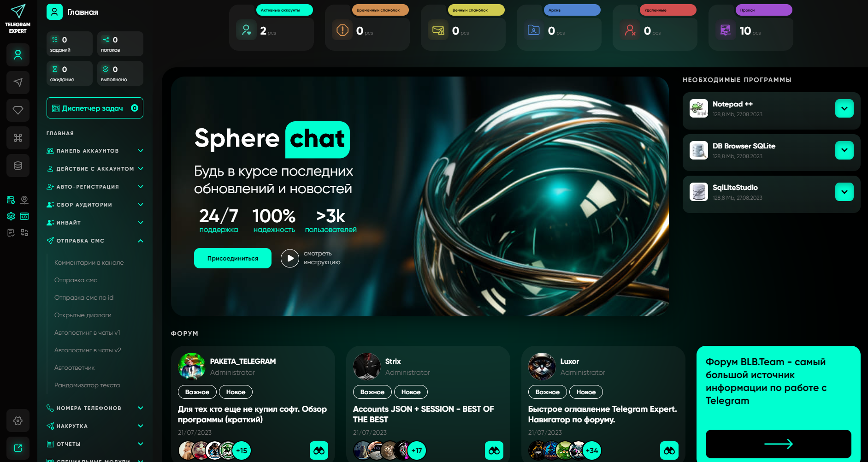Viewport: 868px width, 462px height.
Task: Open Комментарии в канале submenu item
Action: coord(89,262)
